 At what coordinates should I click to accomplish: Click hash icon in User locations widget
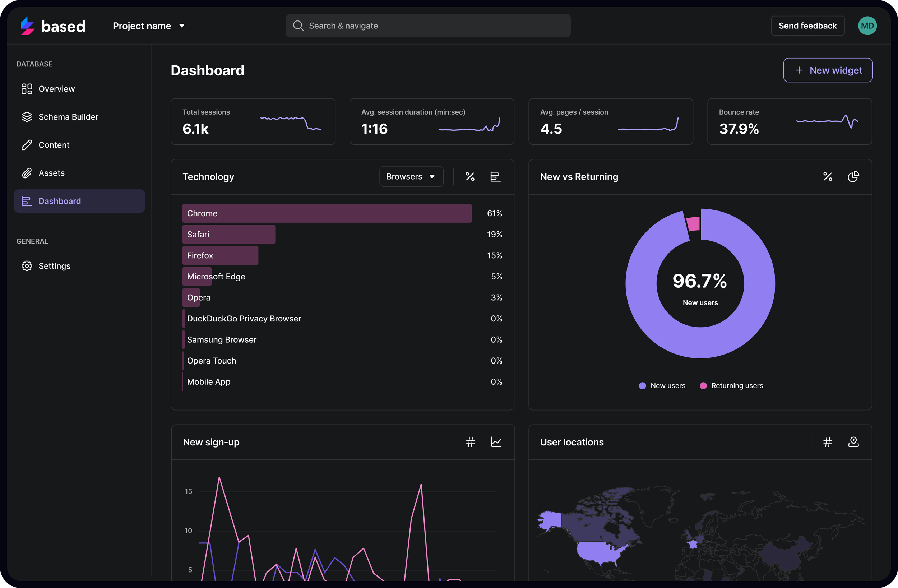828,442
